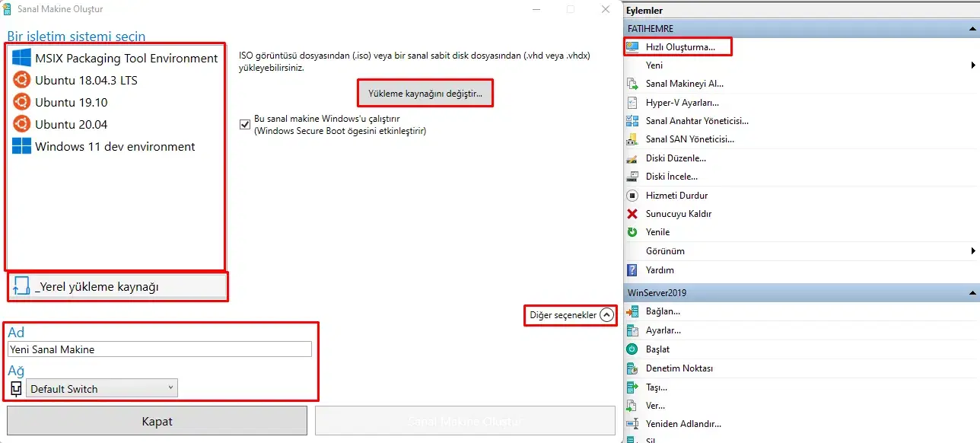
Task: Expand the Görünüm submenu arrow
Action: (x=973, y=251)
